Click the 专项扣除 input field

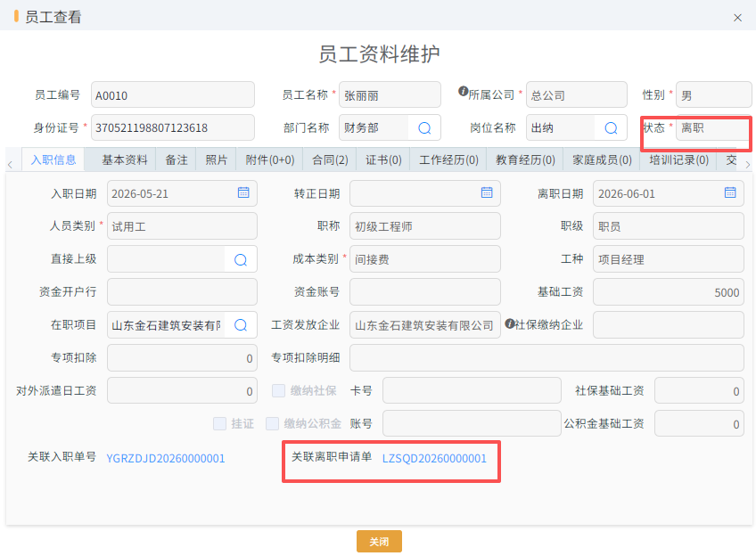click(182, 358)
